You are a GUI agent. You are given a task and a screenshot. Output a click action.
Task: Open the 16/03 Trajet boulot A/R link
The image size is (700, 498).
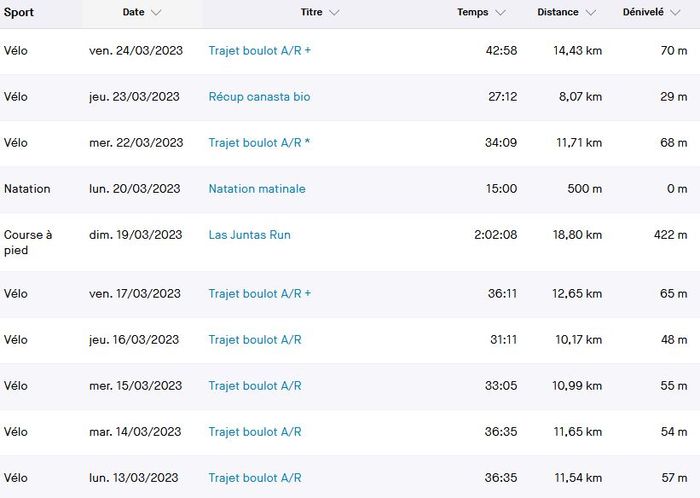tap(255, 340)
